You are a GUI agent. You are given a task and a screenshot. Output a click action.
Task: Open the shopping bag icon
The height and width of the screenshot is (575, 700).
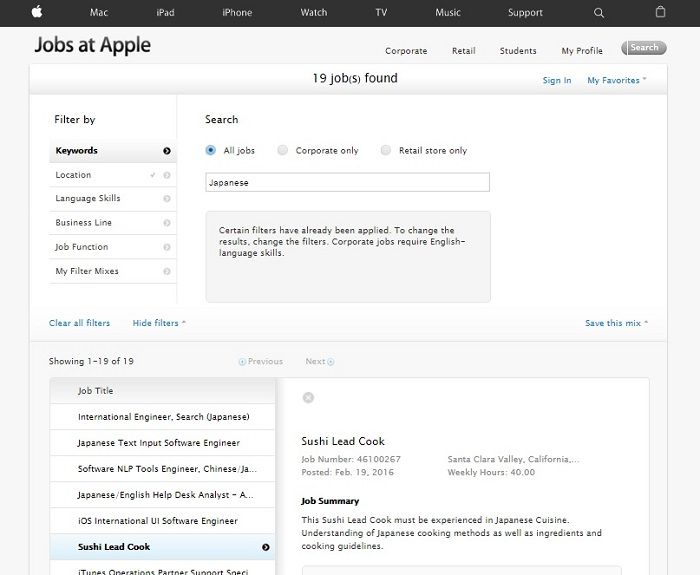coord(660,12)
